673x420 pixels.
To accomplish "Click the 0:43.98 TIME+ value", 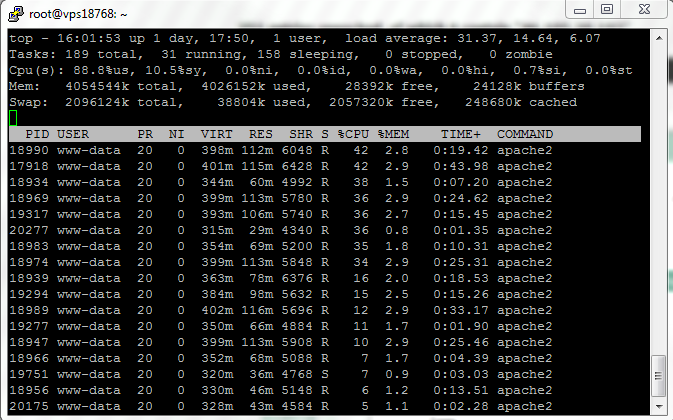I will (461, 166).
